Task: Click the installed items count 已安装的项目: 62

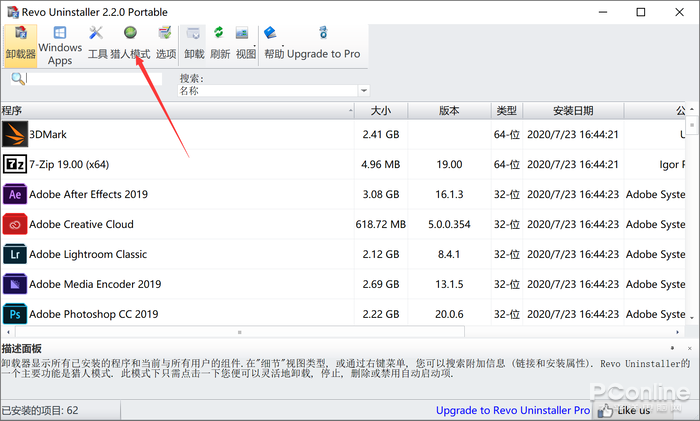Action: pos(40,410)
